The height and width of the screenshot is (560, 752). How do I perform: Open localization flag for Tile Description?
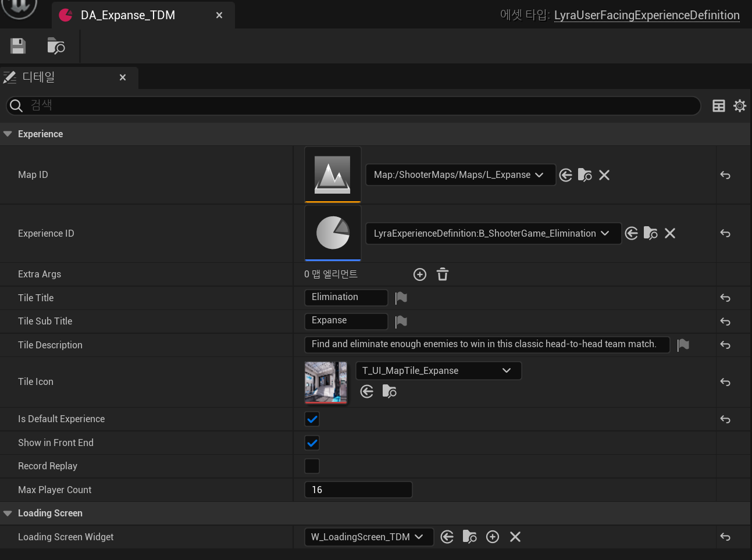tap(683, 345)
